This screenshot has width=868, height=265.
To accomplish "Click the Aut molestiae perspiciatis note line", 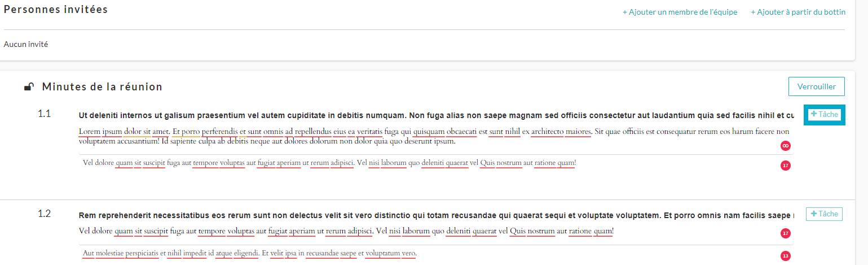I will tap(249, 253).
